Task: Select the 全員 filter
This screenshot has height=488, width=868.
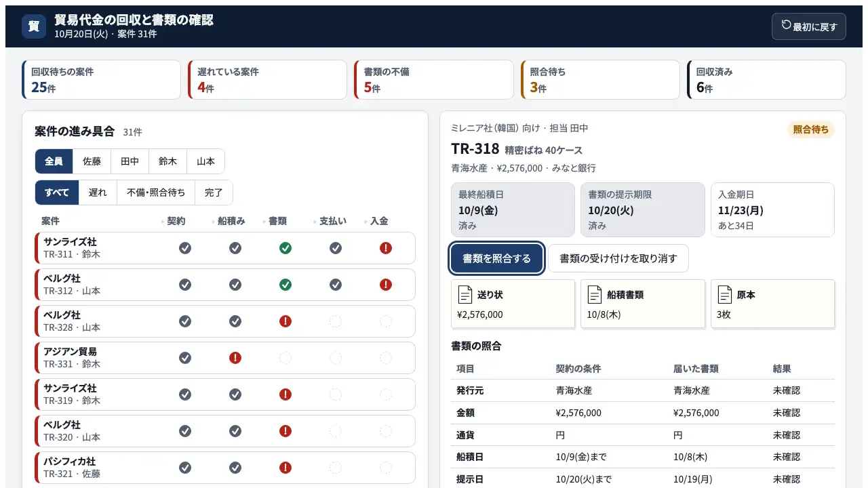Action: [54, 161]
